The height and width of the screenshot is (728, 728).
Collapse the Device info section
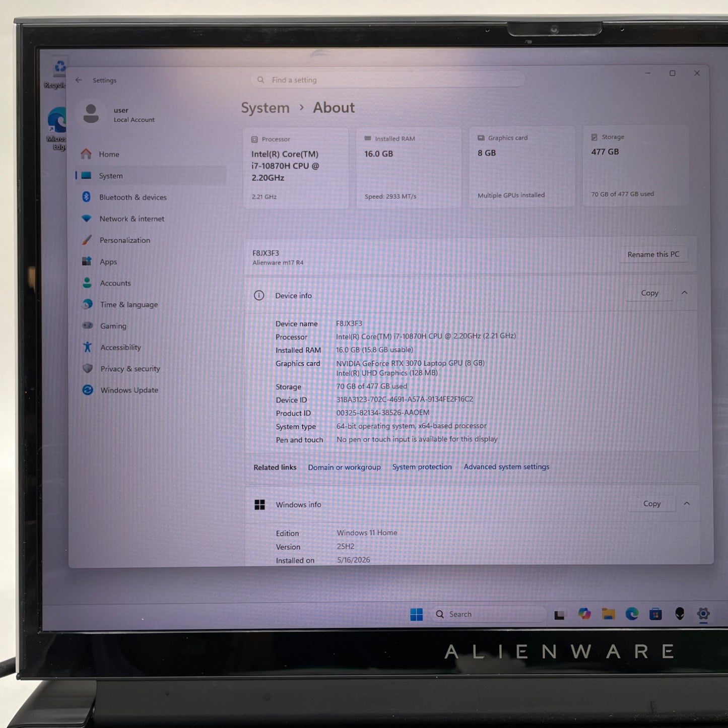pos(685,293)
